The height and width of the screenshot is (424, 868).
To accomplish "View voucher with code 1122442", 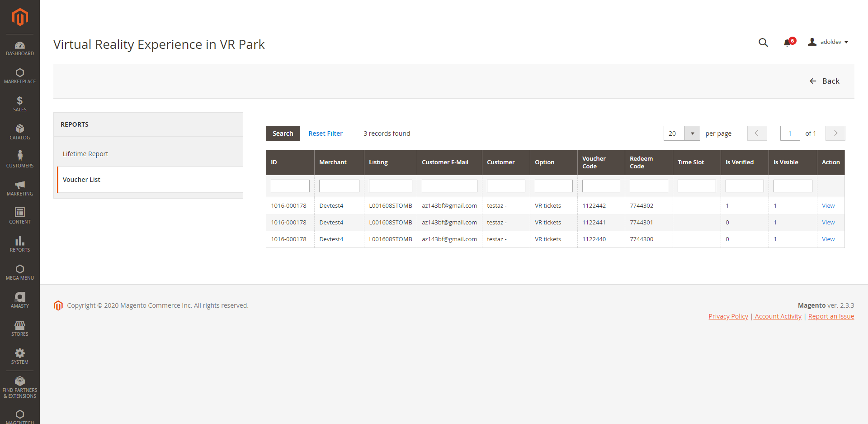I will [828, 206].
